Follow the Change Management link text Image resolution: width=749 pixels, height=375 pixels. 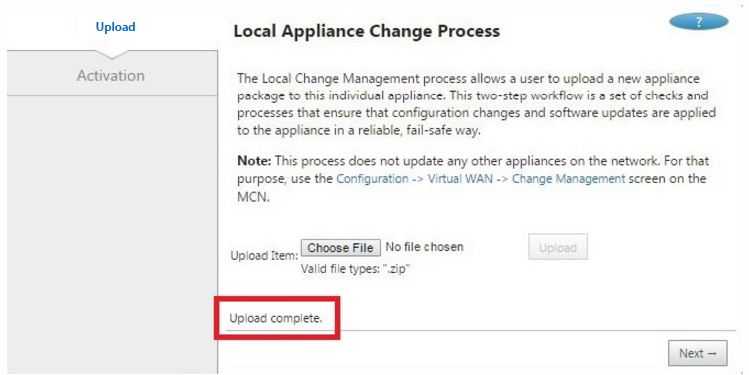[568, 179]
